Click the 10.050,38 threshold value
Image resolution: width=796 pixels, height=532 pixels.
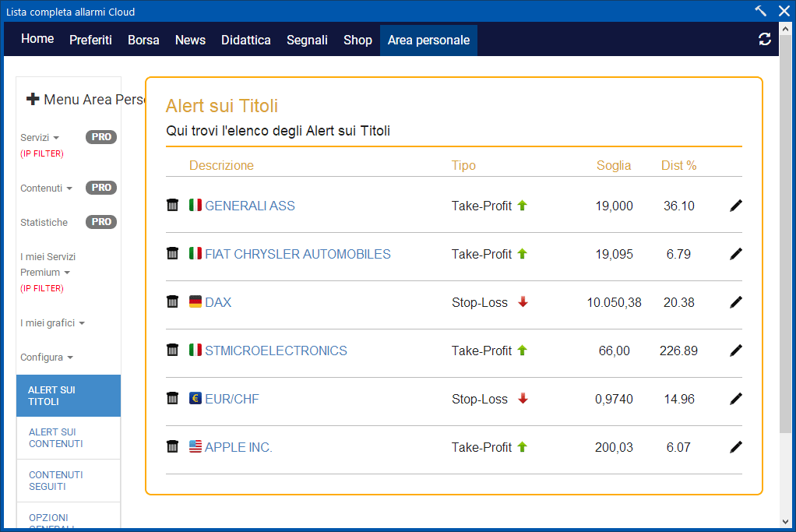[x=615, y=302]
